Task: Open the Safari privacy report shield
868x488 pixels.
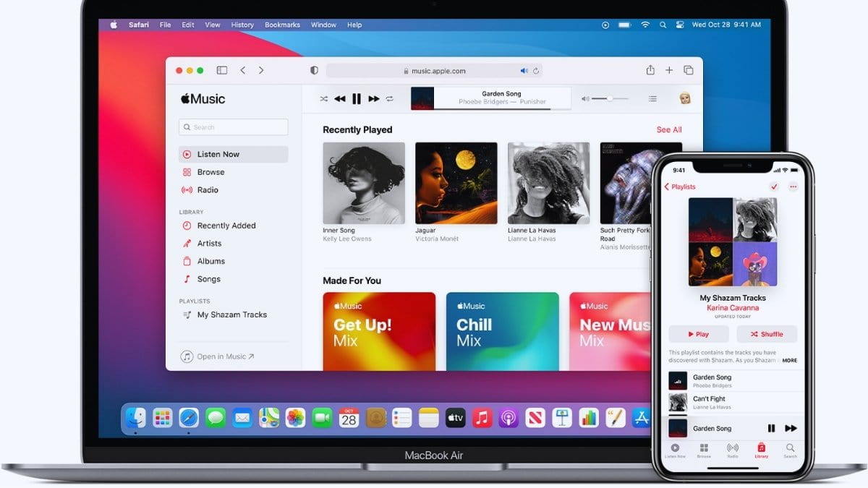Action: 314,70
